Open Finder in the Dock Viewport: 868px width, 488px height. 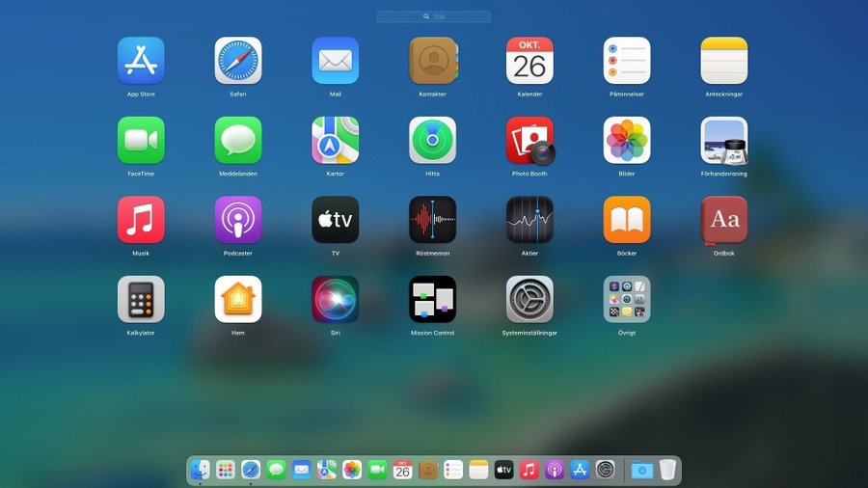[201, 470]
